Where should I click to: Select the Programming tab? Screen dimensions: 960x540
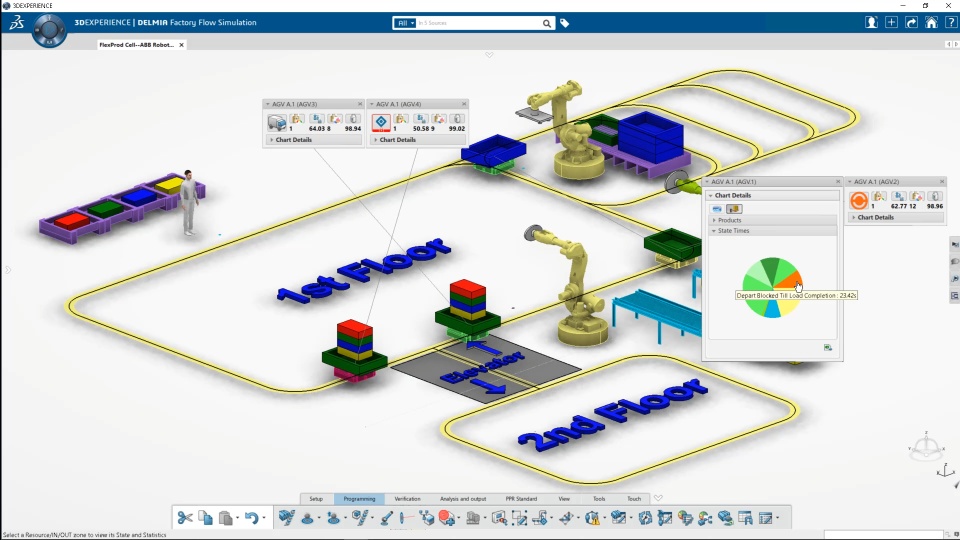pyautogui.click(x=359, y=499)
